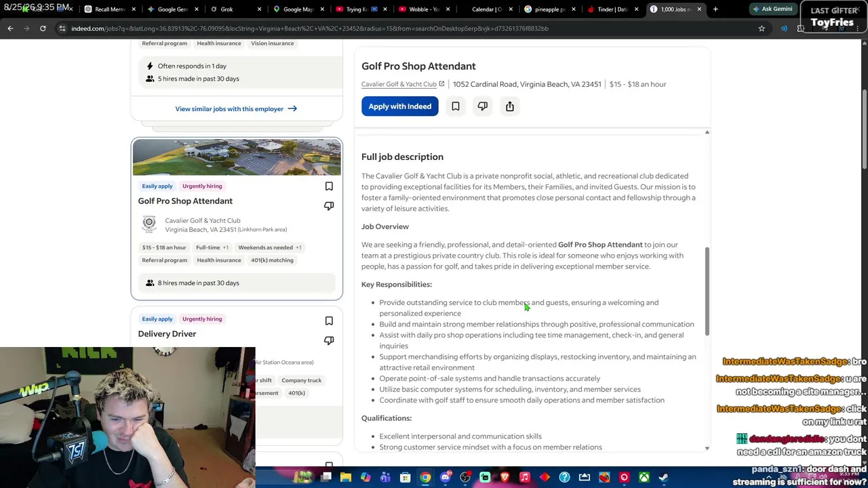The image size is (868, 488).
Task: Click the Apply with Indeed button
Action: pyautogui.click(x=400, y=106)
